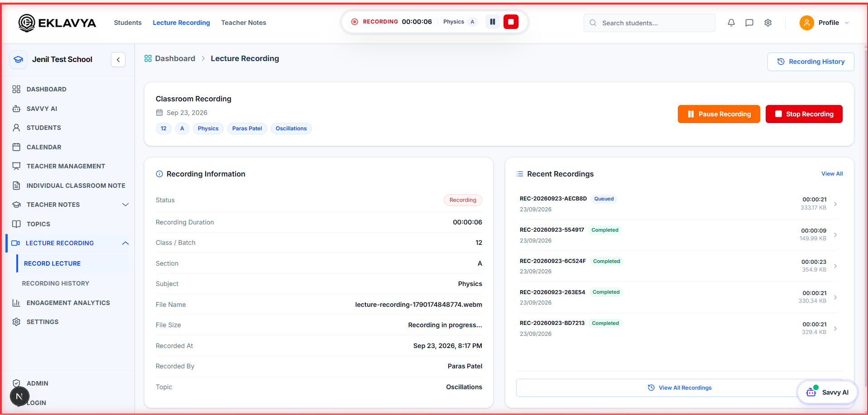
Task: Open Engagement Analytics in the sidebar
Action: pyautogui.click(x=68, y=303)
